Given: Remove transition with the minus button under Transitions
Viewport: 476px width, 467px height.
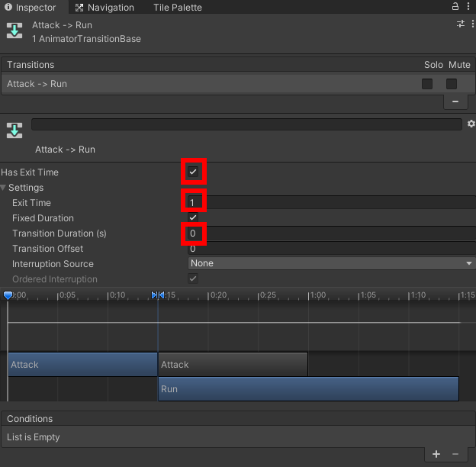Looking at the screenshot, I should (x=455, y=101).
